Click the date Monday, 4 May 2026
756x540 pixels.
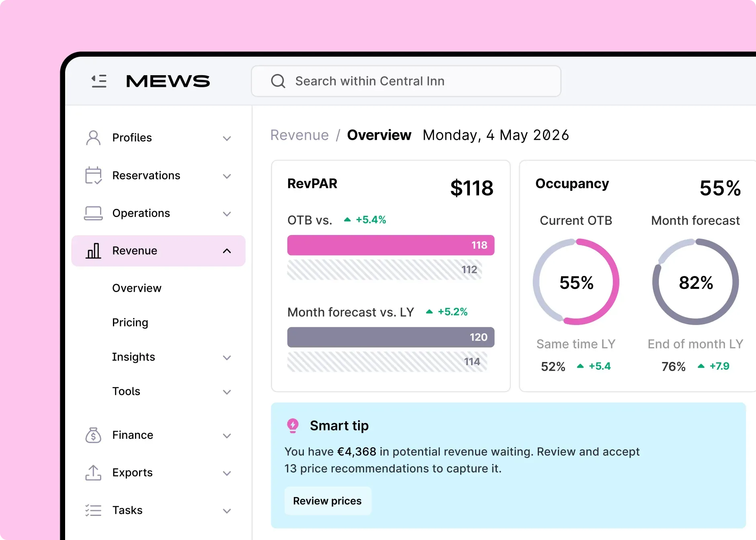tap(496, 135)
